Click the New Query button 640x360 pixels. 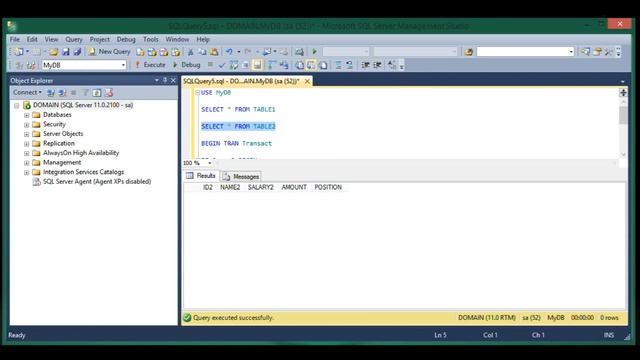coord(109,52)
